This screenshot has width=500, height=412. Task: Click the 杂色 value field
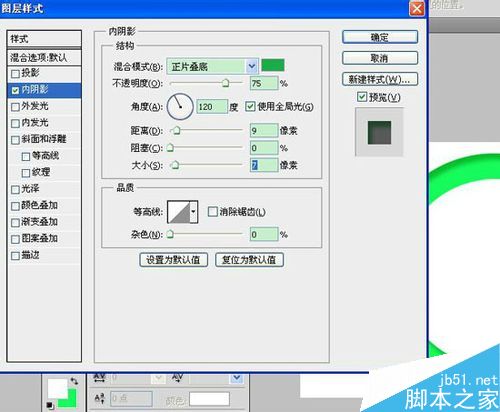click(x=264, y=234)
